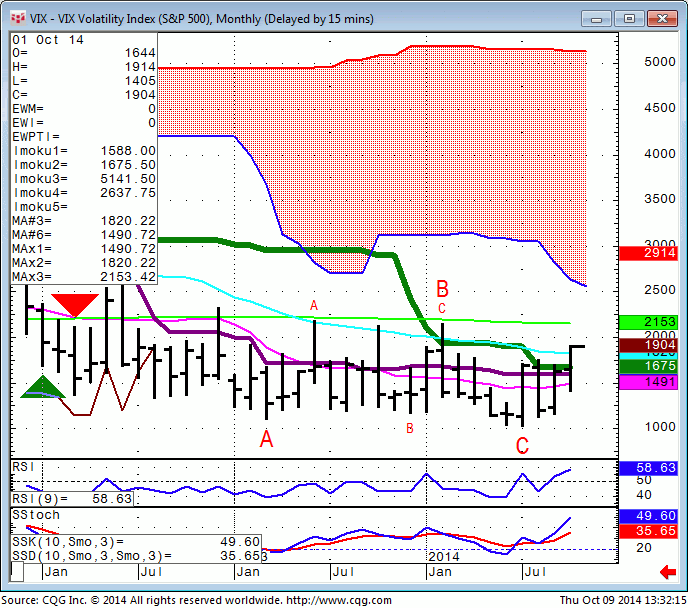Click the red 35.65 stochastic value label
The width and height of the screenshot is (688, 608).
tap(648, 531)
